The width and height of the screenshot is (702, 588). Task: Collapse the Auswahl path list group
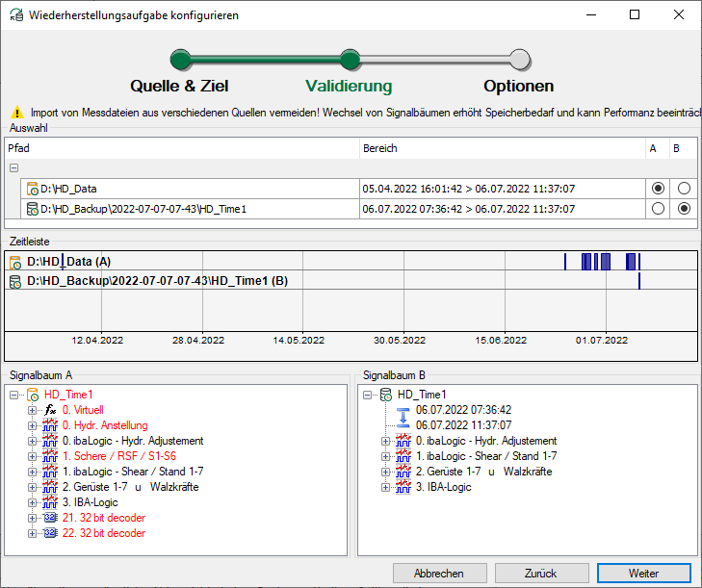tap(13, 168)
